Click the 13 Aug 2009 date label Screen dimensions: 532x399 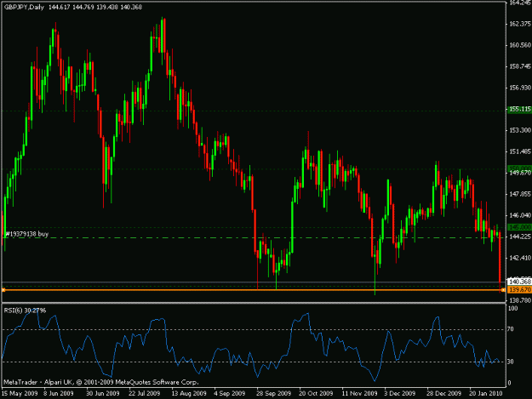point(189,394)
